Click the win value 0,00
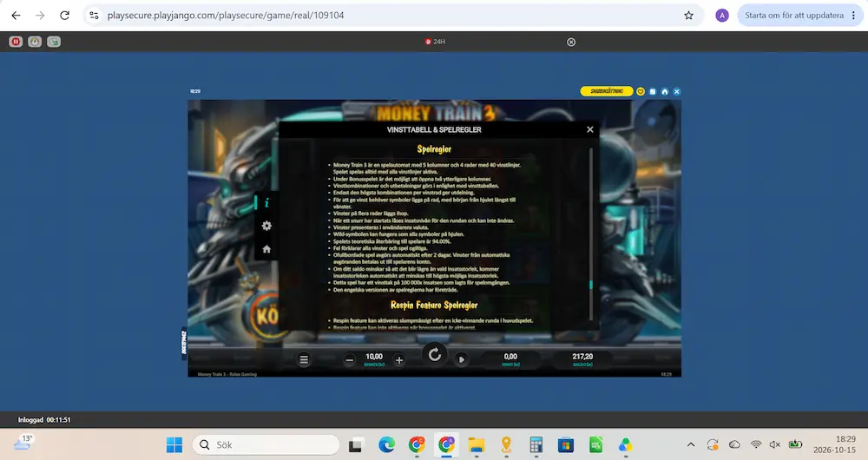This screenshot has height=460, width=868. [x=510, y=357]
